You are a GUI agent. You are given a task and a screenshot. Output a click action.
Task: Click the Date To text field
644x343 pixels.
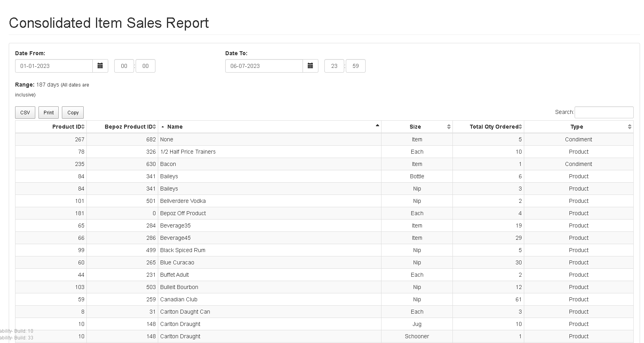click(264, 66)
